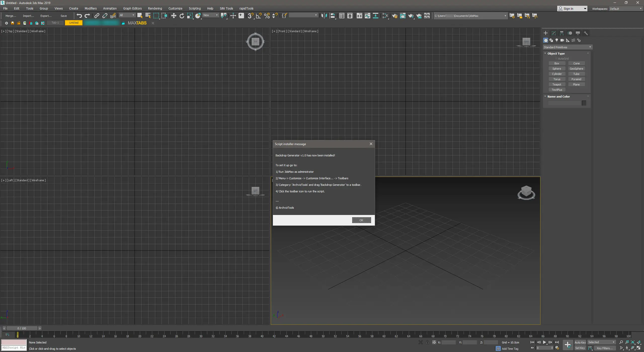
Task: Switch to the Tab-1 MaxTabs tab
Action: tap(55, 23)
